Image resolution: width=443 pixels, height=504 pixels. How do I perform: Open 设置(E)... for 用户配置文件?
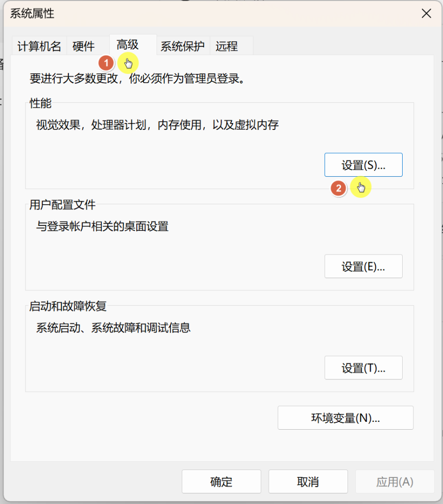click(x=363, y=266)
